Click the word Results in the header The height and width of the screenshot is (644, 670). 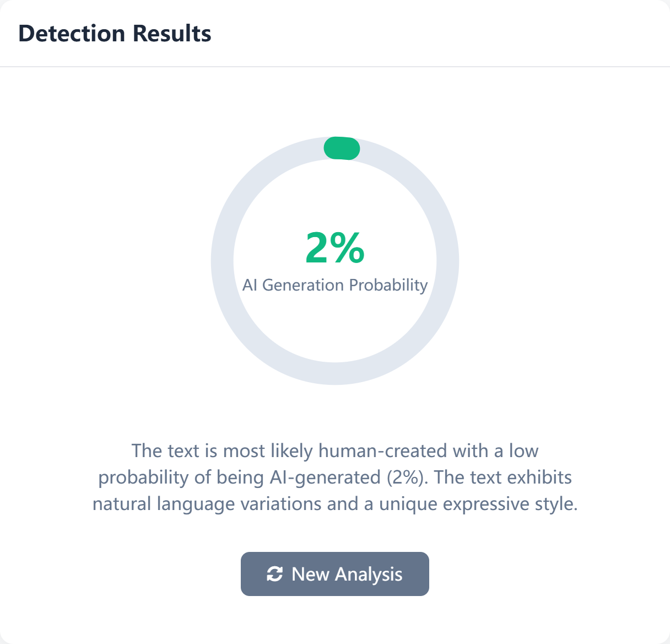coord(172,34)
